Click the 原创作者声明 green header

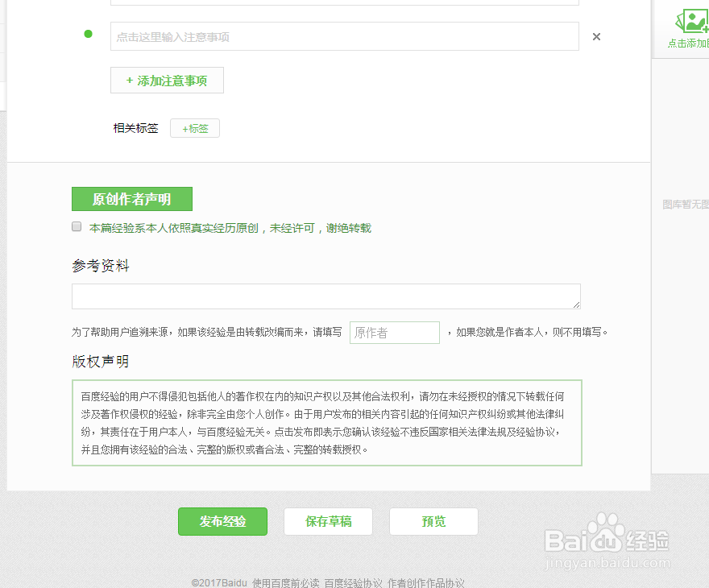pos(131,199)
